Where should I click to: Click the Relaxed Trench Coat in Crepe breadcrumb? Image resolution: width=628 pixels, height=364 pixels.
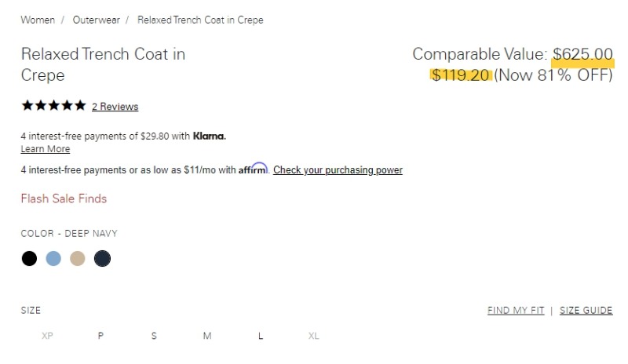pyautogui.click(x=200, y=20)
